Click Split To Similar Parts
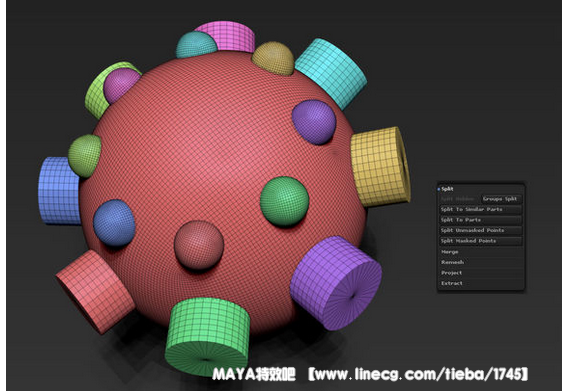This screenshot has width=562, height=391. [x=480, y=209]
